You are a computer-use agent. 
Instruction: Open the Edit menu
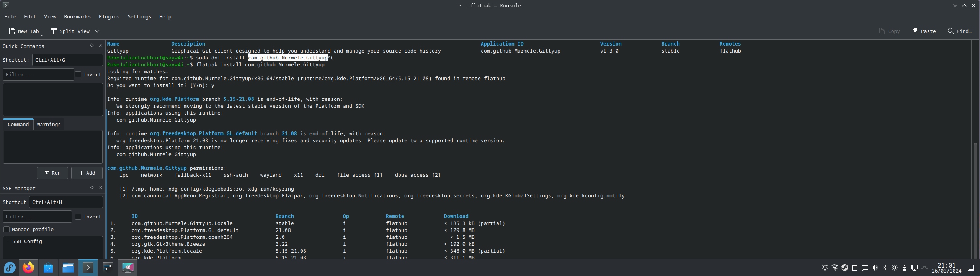(30, 16)
